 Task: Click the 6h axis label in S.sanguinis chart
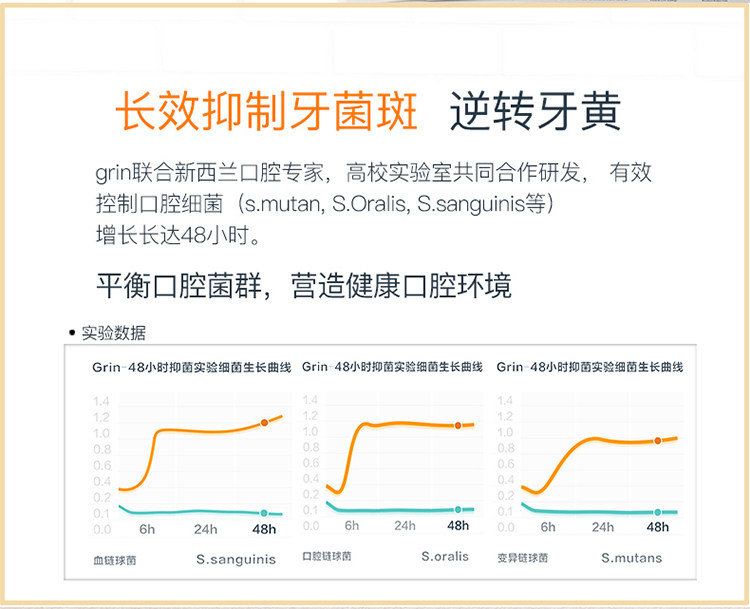click(x=147, y=530)
